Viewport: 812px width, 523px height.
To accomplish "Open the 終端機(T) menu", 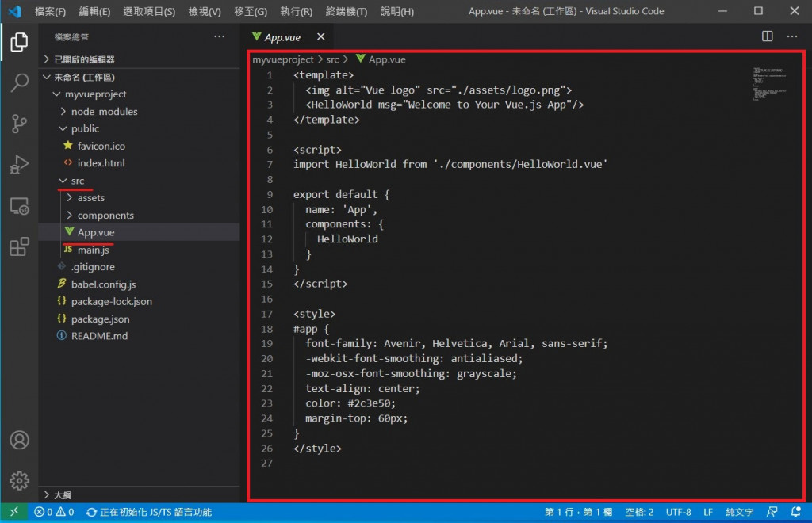I will click(347, 11).
